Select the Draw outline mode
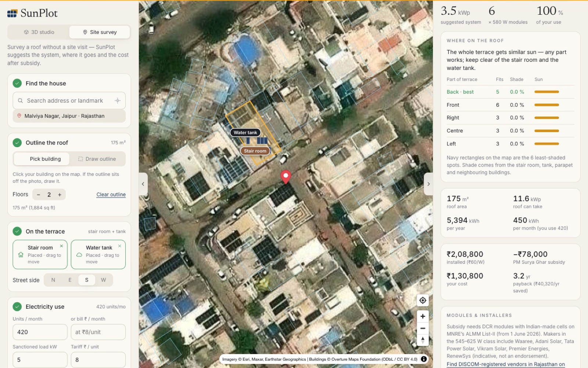 click(97, 159)
